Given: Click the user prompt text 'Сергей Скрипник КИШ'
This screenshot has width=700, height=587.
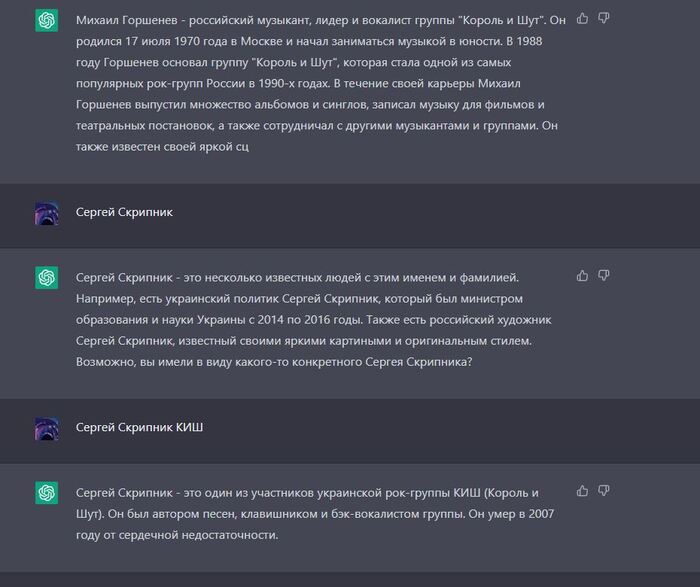Looking at the screenshot, I should pyautogui.click(x=141, y=428).
